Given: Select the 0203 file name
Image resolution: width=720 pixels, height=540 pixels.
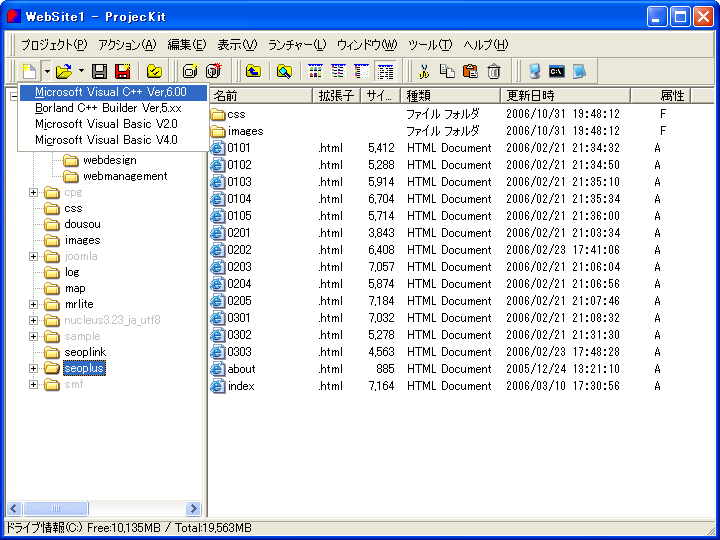Looking at the screenshot, I should 239,267.
